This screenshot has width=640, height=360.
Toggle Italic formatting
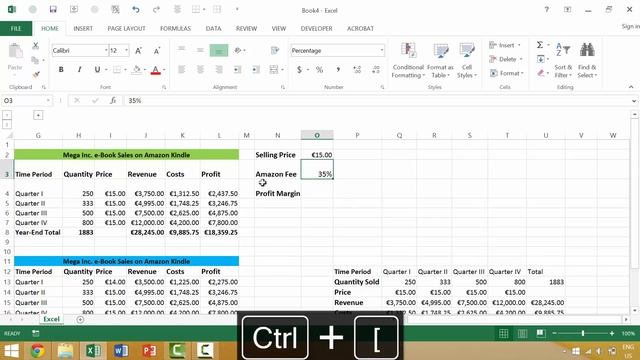tap(79, 70)
